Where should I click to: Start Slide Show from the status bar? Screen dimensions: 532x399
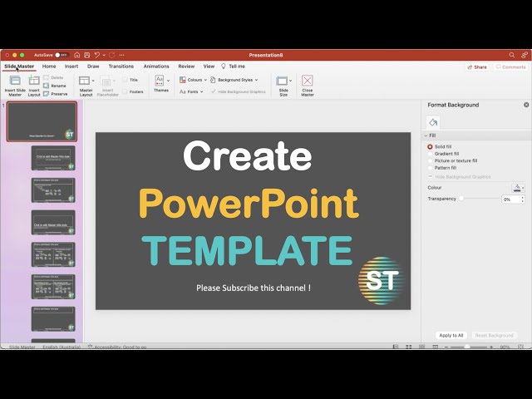(x=436, y=347)
